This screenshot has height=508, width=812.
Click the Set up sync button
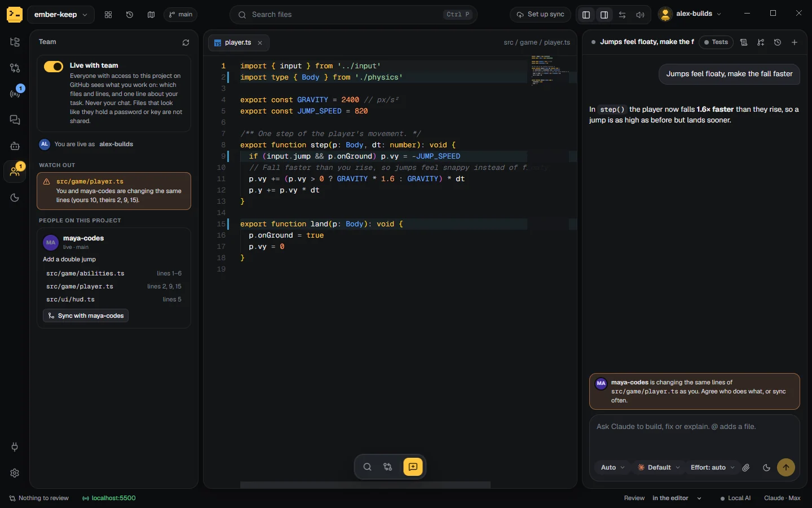[540, 15]
